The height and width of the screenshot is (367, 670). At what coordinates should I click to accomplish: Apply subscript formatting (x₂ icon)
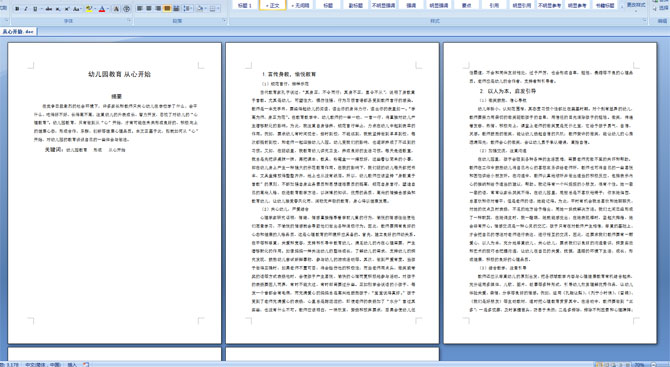58,9
